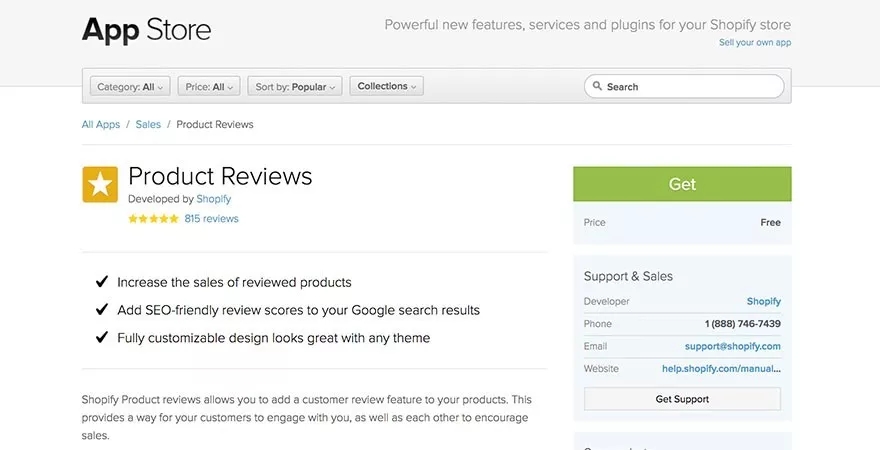Image resolution: width=880 pixels, height=450 pixels.
Task: Open the help.shopify.com website link
Action: click(x=721, y=369)
